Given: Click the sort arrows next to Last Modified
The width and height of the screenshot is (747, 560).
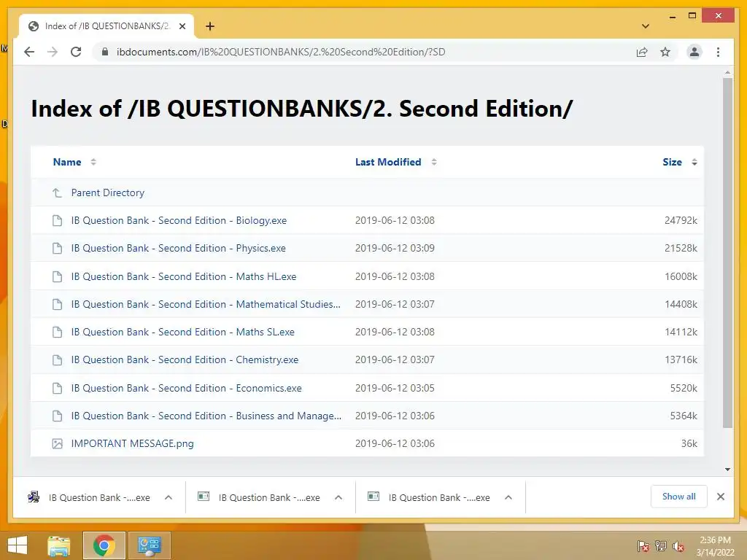Looking at the screenshot, I should pyautogui.click(x=434, y=162).
